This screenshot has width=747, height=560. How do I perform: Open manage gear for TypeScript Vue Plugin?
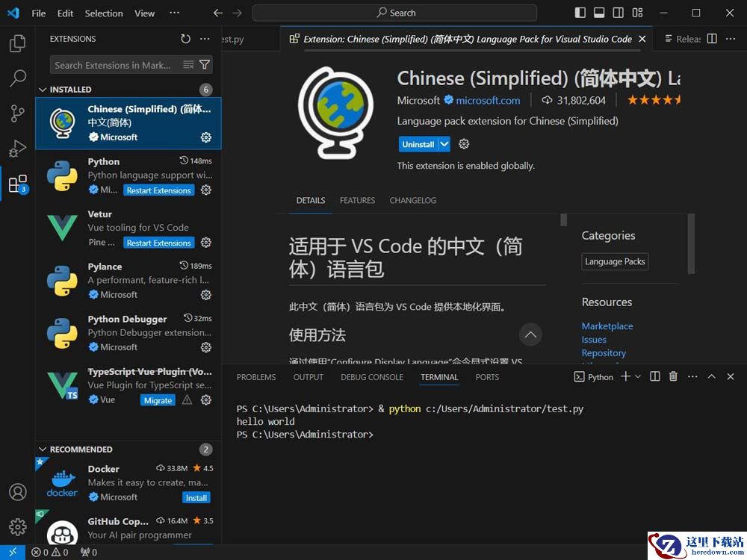point(206,400)
